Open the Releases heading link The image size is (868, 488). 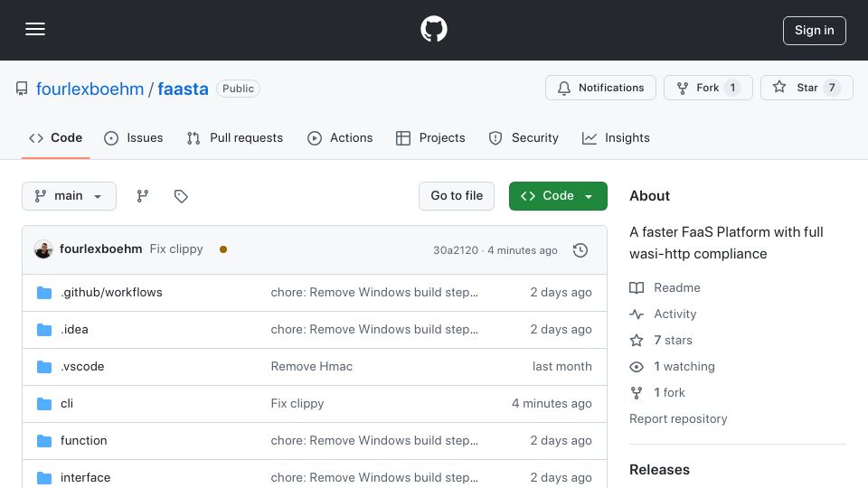pos(659,470)
